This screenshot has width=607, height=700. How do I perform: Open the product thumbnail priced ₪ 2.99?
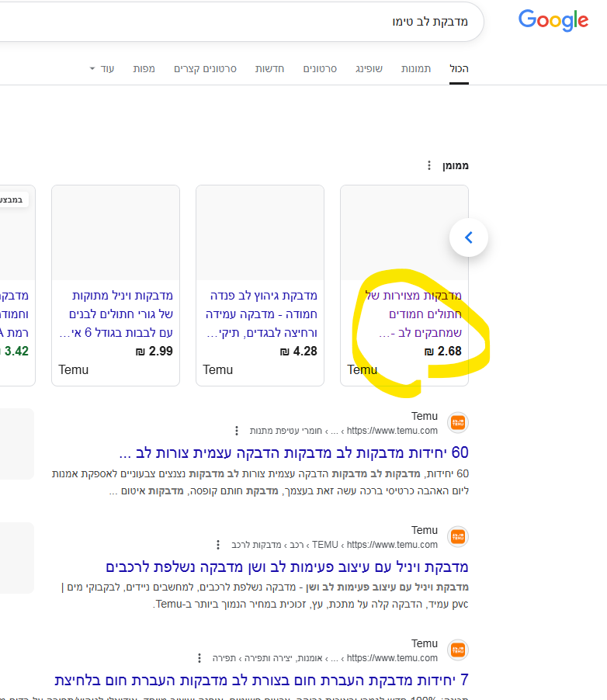coord(116,233)
